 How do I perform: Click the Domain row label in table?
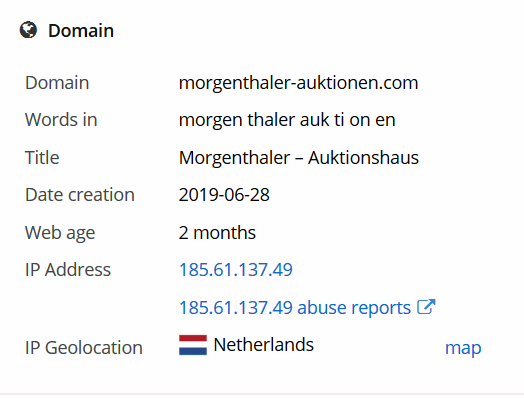pyautogui.click(x=57, y=83)
